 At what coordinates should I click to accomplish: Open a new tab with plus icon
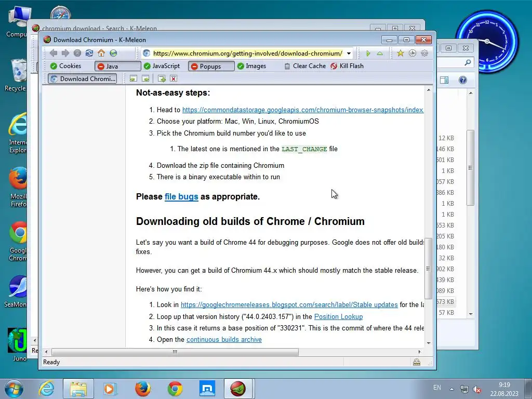coord(162,79)
